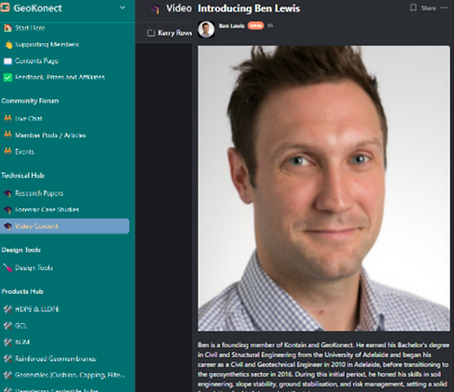Click the book icon beside Contents Page
454x392 pixels.
tap(8, 61)
